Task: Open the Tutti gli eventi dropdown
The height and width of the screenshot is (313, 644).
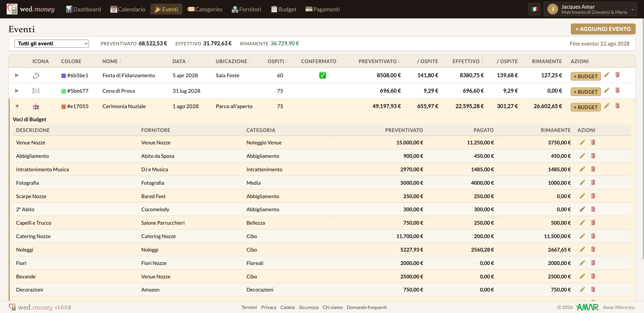Action: tap(52, 44)
